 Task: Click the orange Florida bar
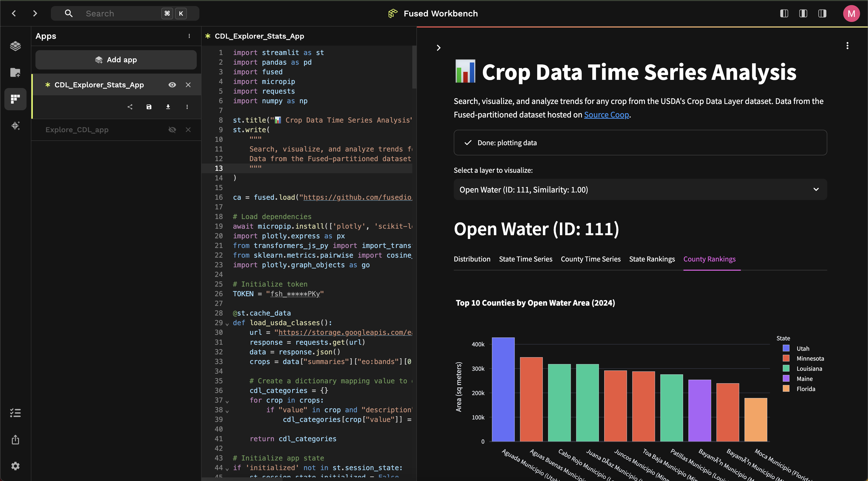pos(756,420)
